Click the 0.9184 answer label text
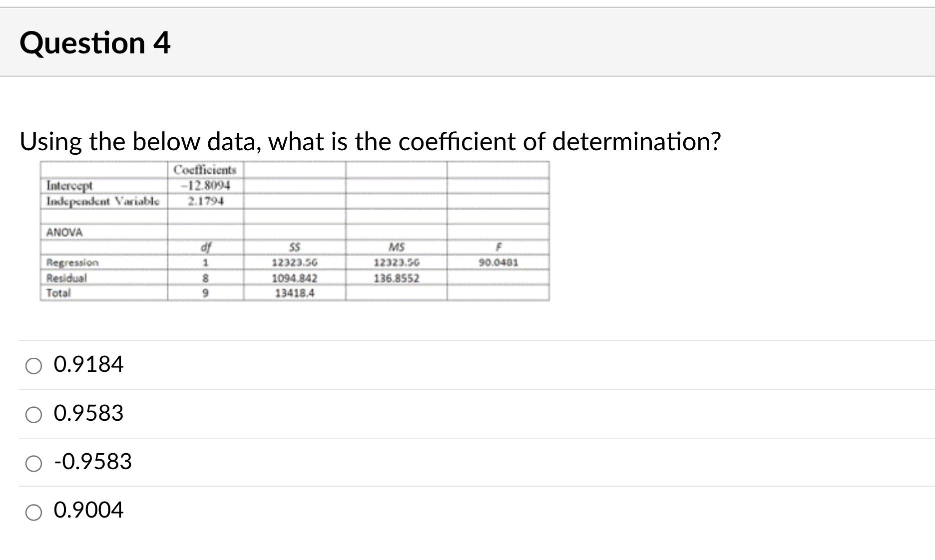935x560 pixels. point(88,365)
